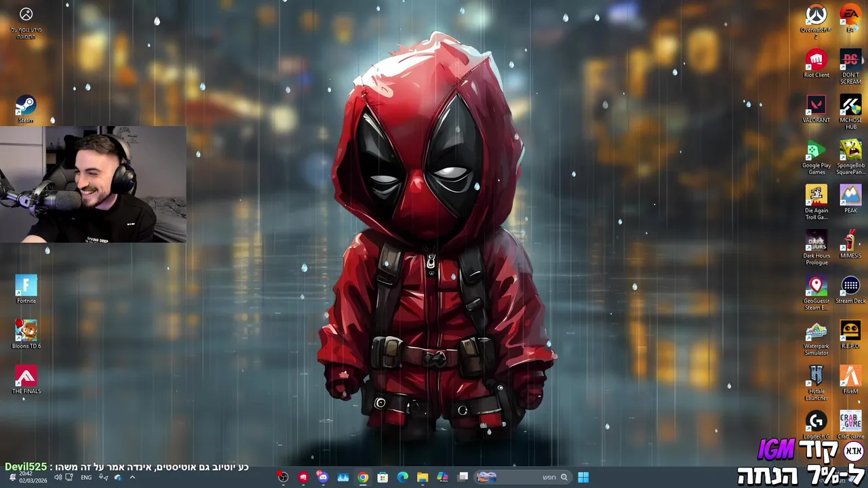Image resolution: width=868 pixels, height=488 pixels.
Task: Open Microsoft Edge from taskbar
Action: click(403, 477)
